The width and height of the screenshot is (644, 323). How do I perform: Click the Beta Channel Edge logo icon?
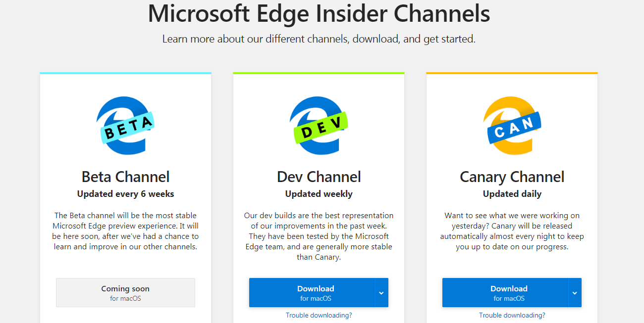tap(125, 125)
